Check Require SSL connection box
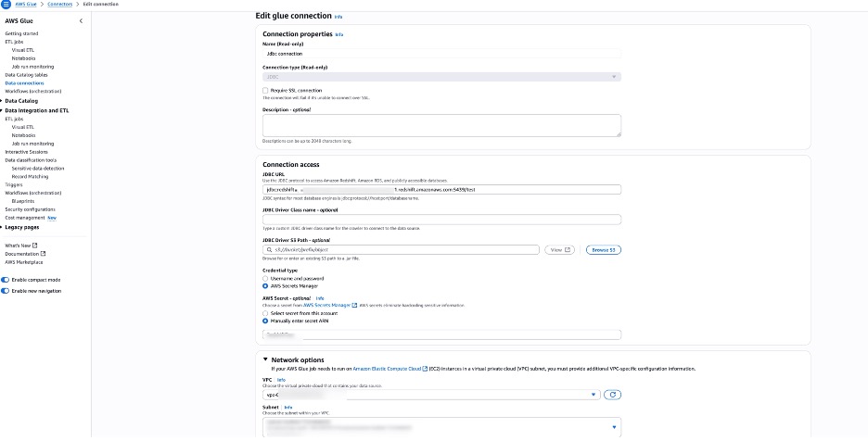868x441 pixels. (266, 90)
